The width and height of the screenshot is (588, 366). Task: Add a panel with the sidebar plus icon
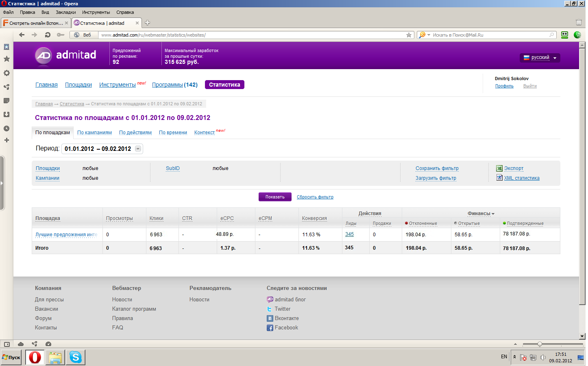coord(7,140)
